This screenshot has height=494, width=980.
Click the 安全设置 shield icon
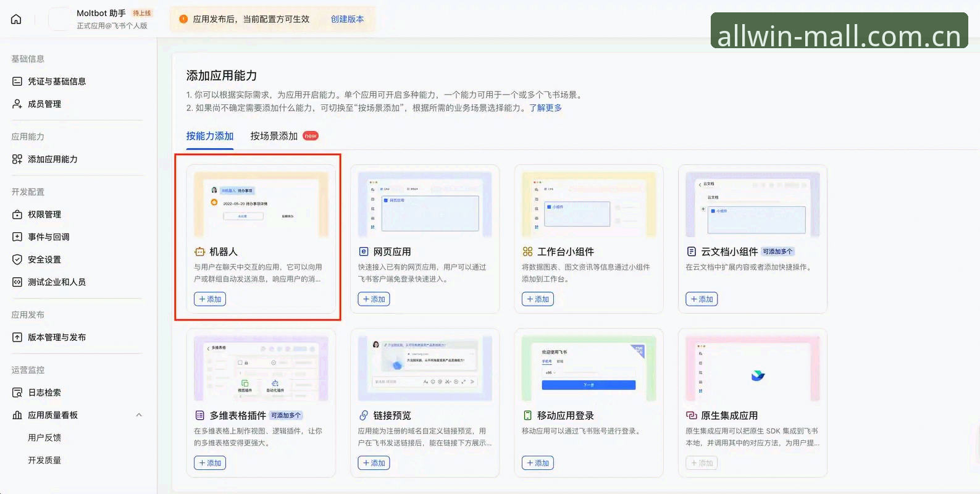click(x=17, y=259)
